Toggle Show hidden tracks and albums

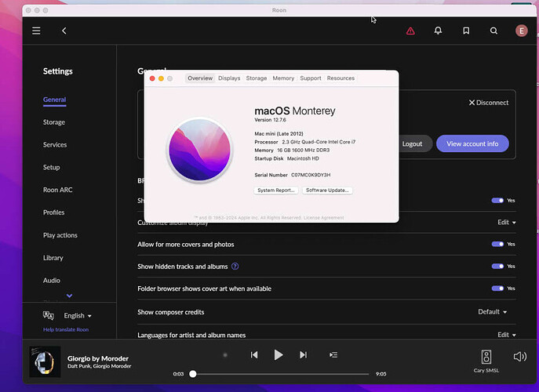[x=497, y=267]
